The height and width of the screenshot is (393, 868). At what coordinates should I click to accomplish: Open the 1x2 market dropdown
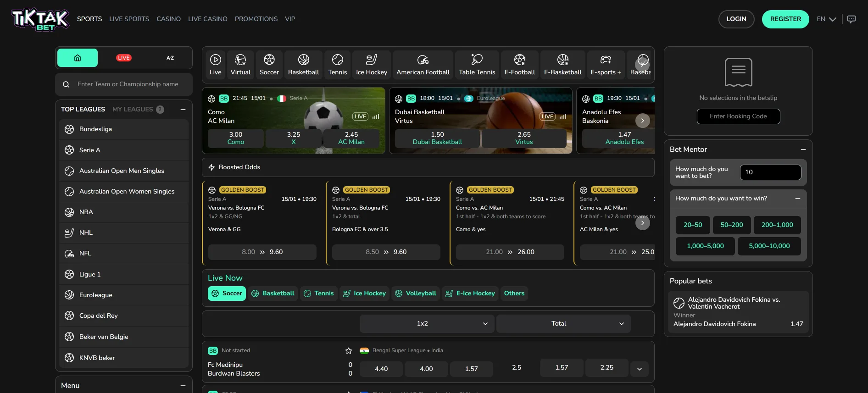(x=427, y=324)
